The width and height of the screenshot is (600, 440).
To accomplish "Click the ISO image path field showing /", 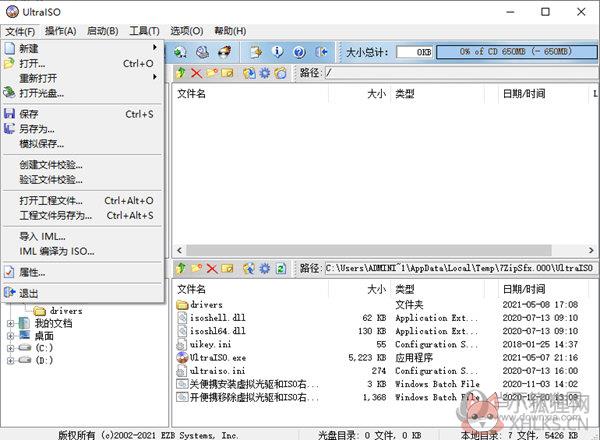I will [461, 73].
